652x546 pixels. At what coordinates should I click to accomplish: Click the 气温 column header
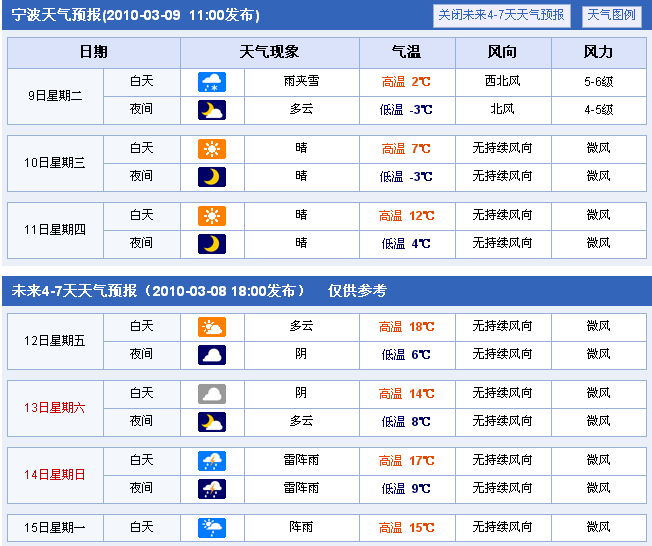407,52
